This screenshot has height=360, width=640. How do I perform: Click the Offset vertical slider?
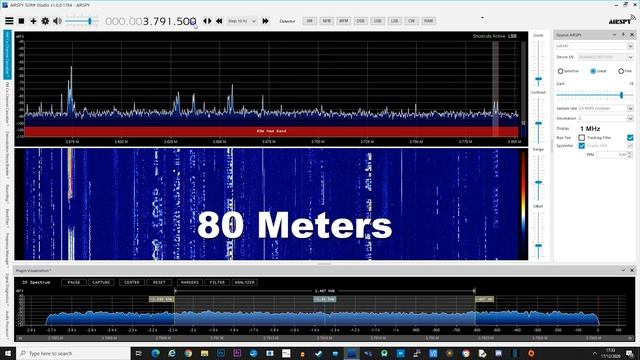538,235
